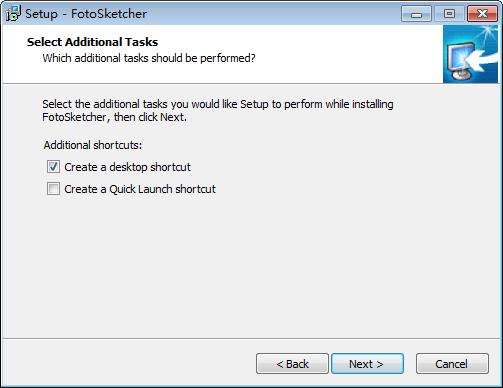Click the separator line above the buttons
Screen dimensions: 503x388
(x=251, y=339)
